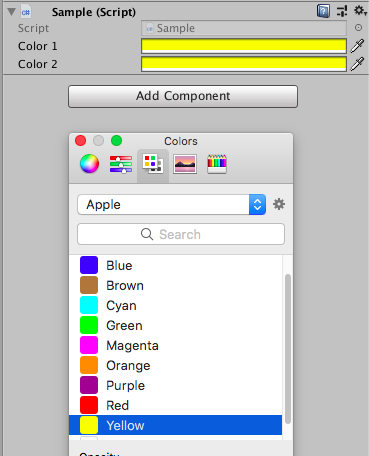Switch to color sliders tab

tap(121, 164)
